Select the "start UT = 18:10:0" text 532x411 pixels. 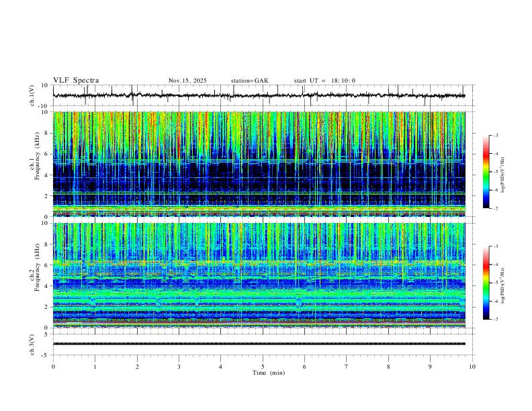[x=324, y=81]
